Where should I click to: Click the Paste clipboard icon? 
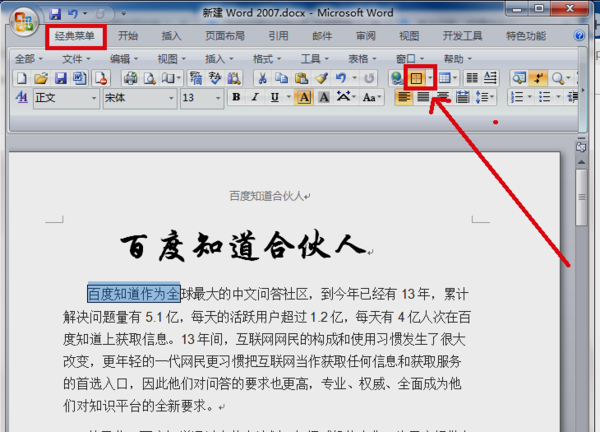[301, 78]
